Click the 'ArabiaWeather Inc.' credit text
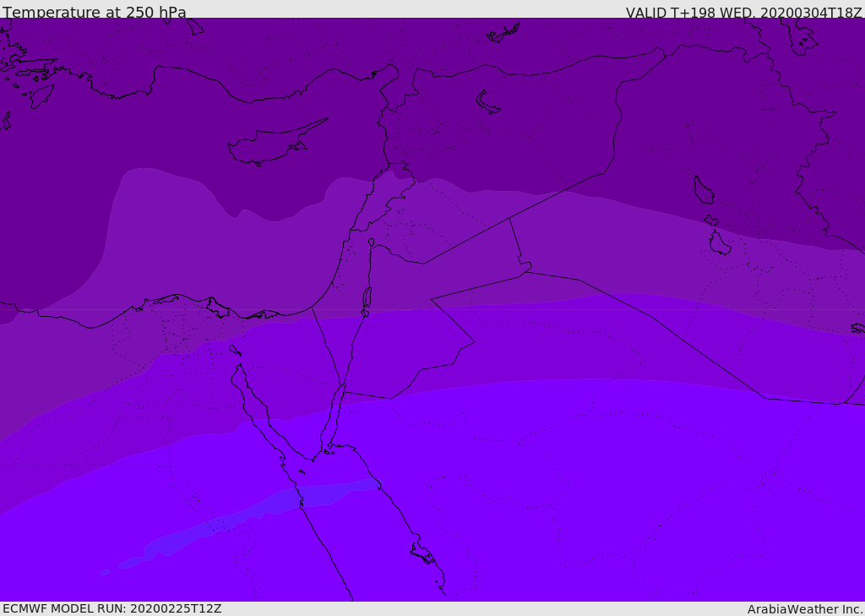 (x=805, y=609)
